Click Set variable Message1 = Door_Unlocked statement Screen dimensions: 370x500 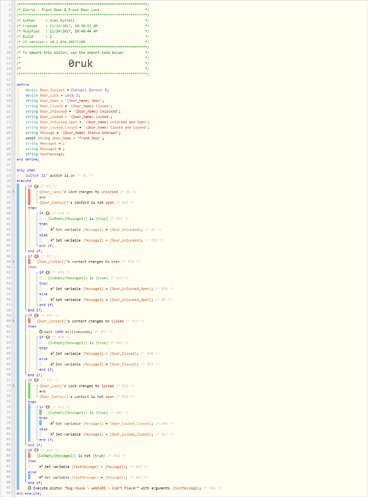point(97,230)
